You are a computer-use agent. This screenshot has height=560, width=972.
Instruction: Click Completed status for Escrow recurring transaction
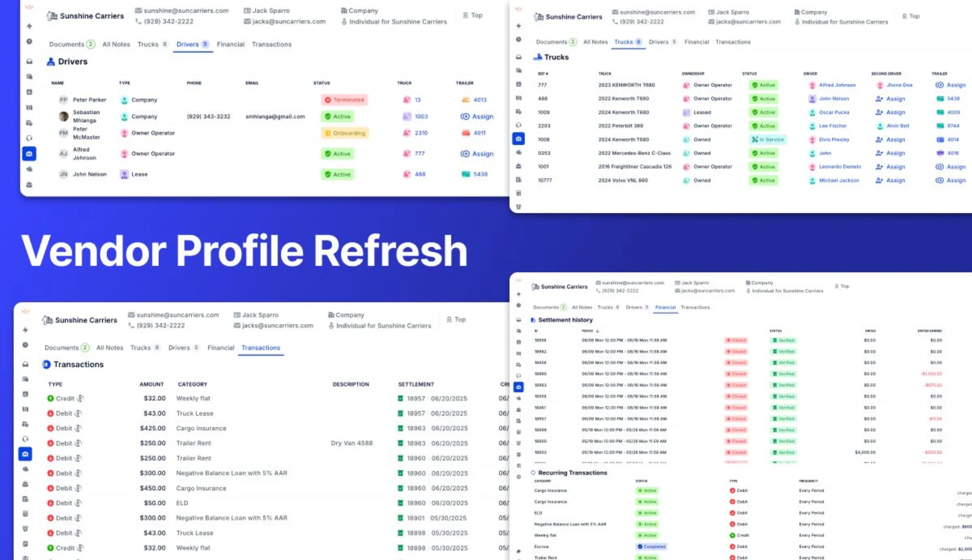tap(651, 546)
